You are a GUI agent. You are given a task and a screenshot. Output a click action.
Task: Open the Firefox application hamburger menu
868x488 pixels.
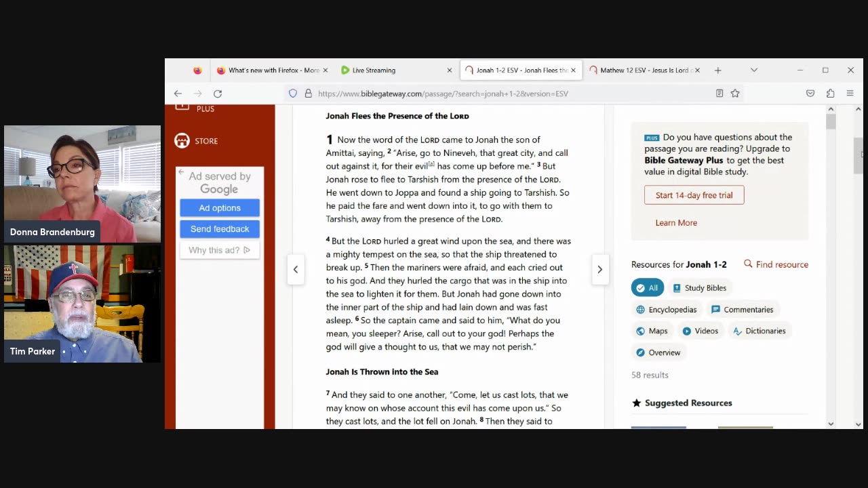coord(850,94)
